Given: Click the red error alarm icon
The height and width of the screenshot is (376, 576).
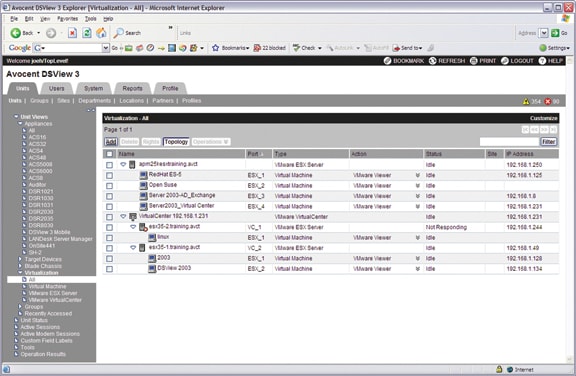Looking at the screenshot, I should pyautogui.click(x=548, y=101).
